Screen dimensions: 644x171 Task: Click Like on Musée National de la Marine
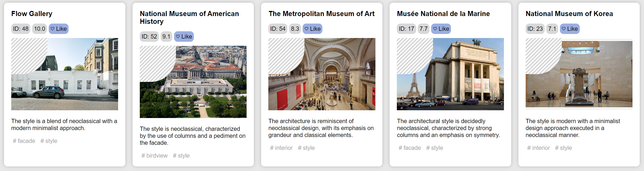click(441, 29)
